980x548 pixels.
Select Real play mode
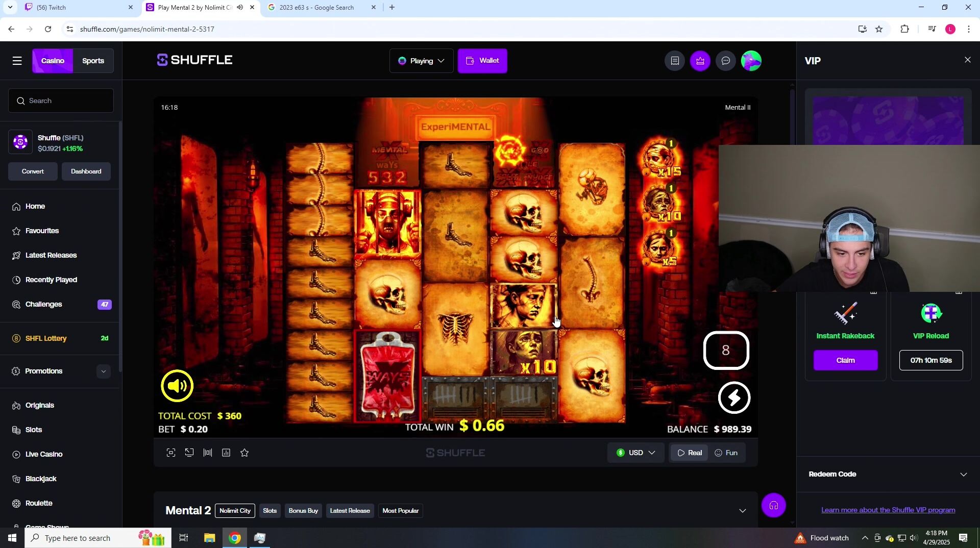point(690,453)
